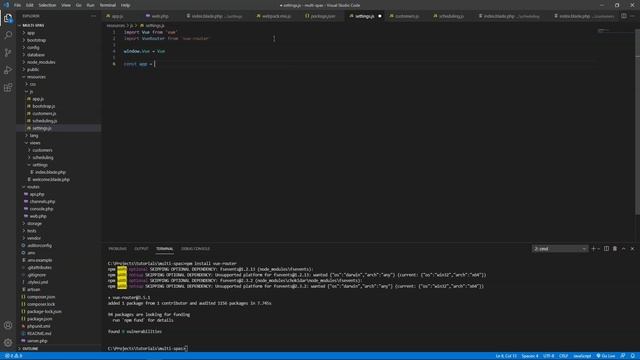Open the Search view in the activity bar

(x=8, y=36)
